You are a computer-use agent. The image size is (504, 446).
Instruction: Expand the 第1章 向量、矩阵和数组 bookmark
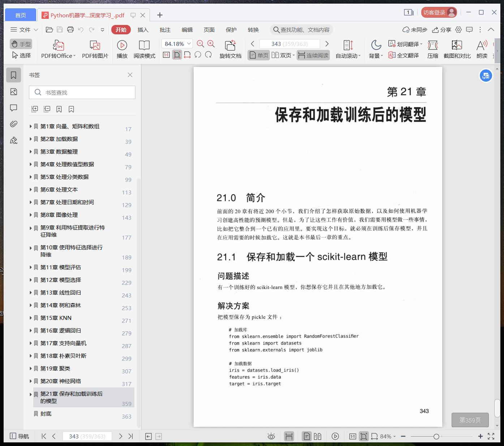click(31, 126)
